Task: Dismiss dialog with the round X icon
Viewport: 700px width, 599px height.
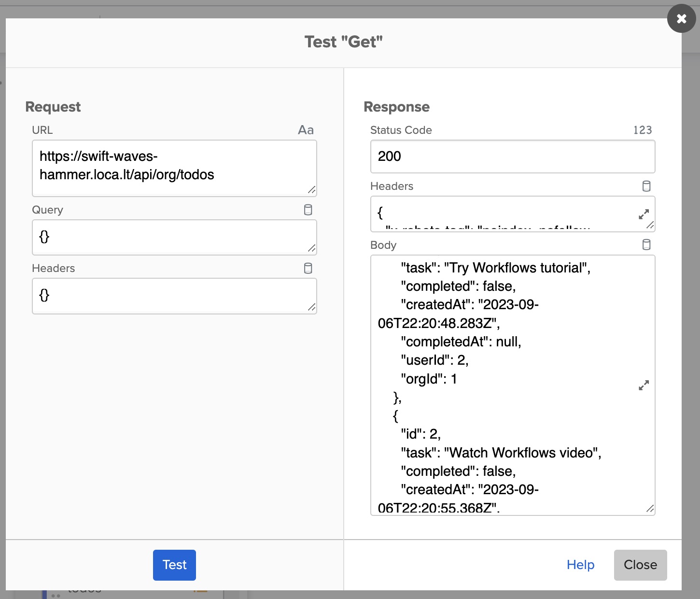Action: click(681, 19)
